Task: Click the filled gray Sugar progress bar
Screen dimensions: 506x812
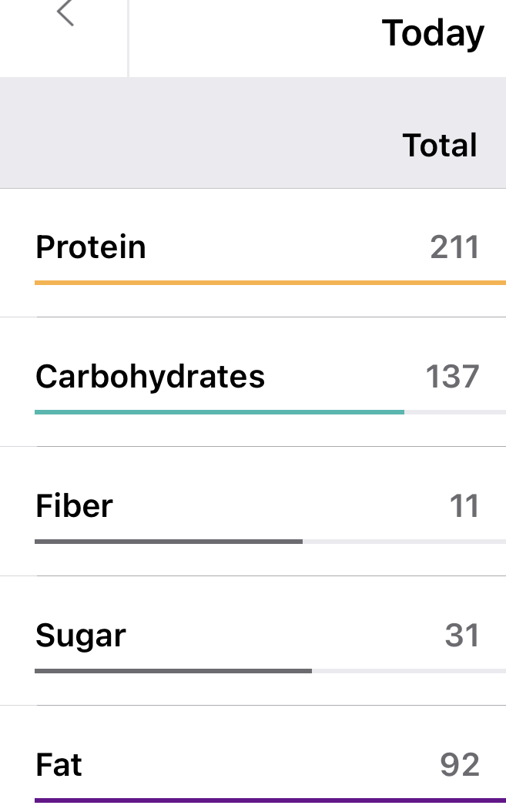Action: click(173, 671)
